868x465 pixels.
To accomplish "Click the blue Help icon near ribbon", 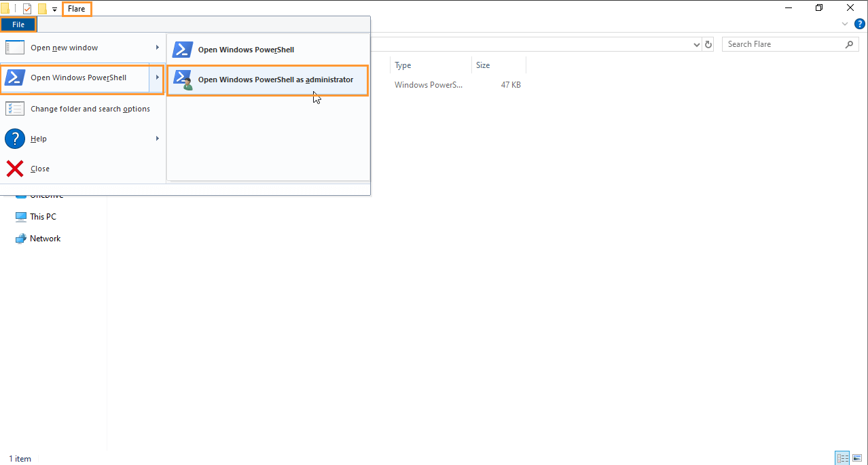I will pyautogui.click(x=859, y=24).
